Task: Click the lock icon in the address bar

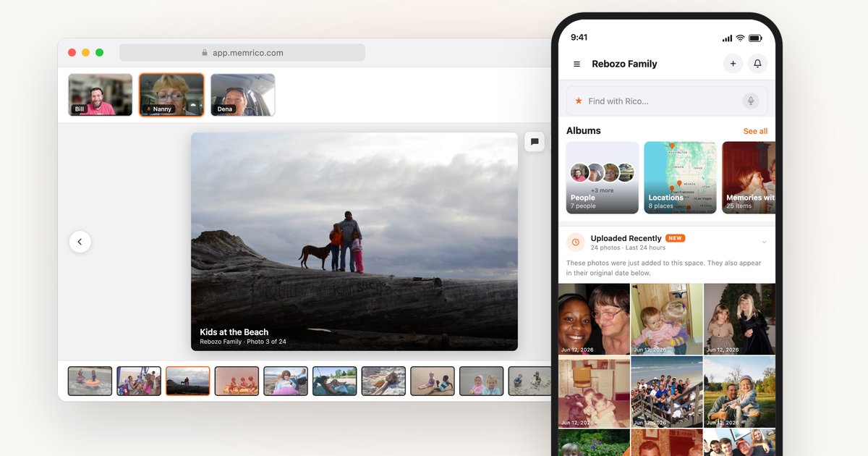Action: coord(205,53)
